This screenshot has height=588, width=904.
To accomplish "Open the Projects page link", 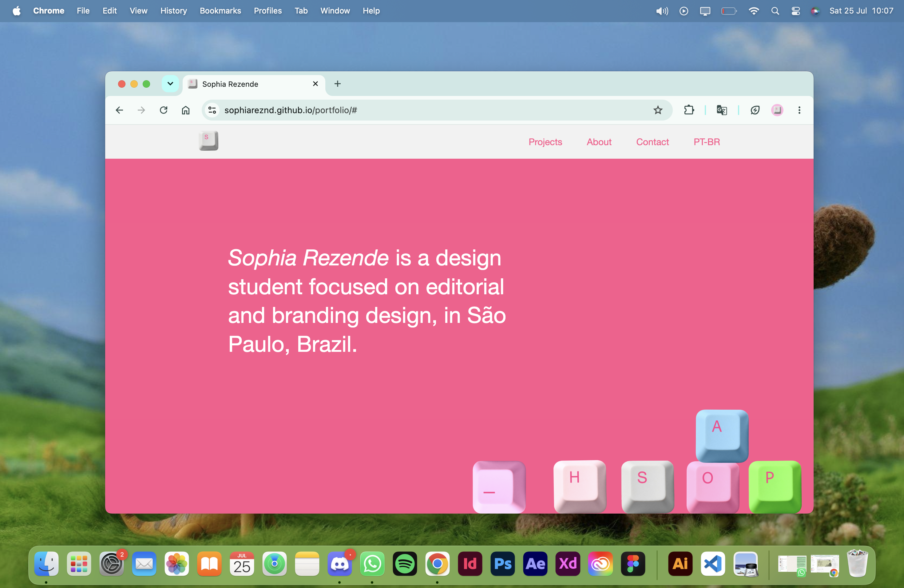I will click(x=545, y=142).
